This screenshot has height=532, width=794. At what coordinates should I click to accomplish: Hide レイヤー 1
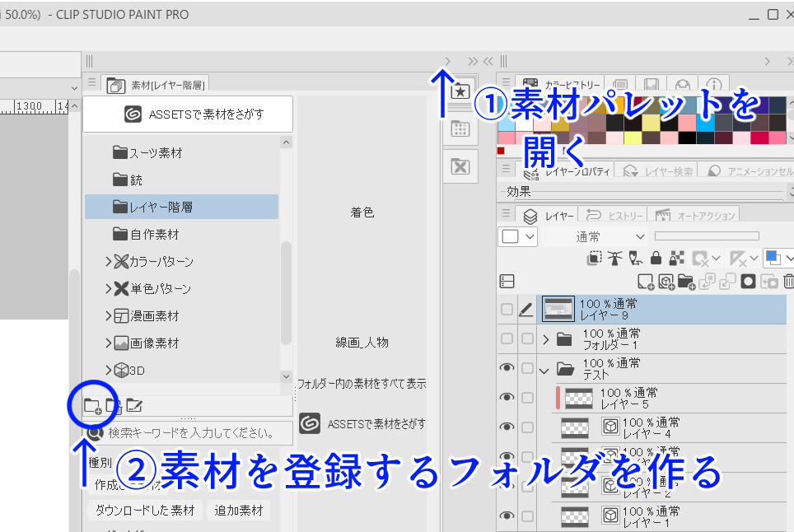507,516
